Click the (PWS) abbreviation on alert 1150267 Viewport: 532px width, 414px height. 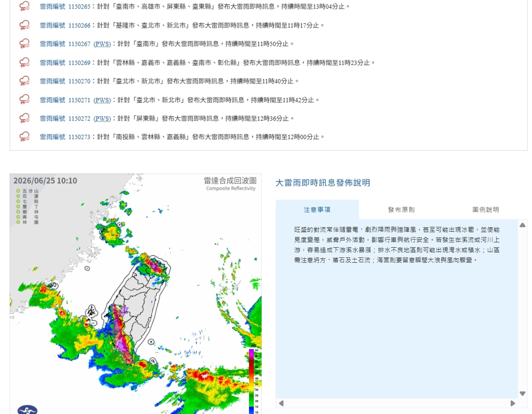pos(102,44)
